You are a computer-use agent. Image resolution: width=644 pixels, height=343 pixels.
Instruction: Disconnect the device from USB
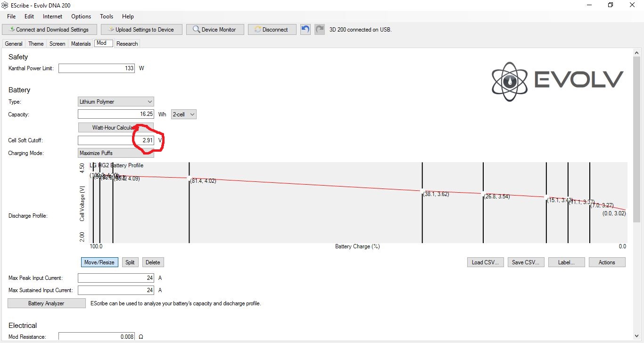tap(272, 29)
